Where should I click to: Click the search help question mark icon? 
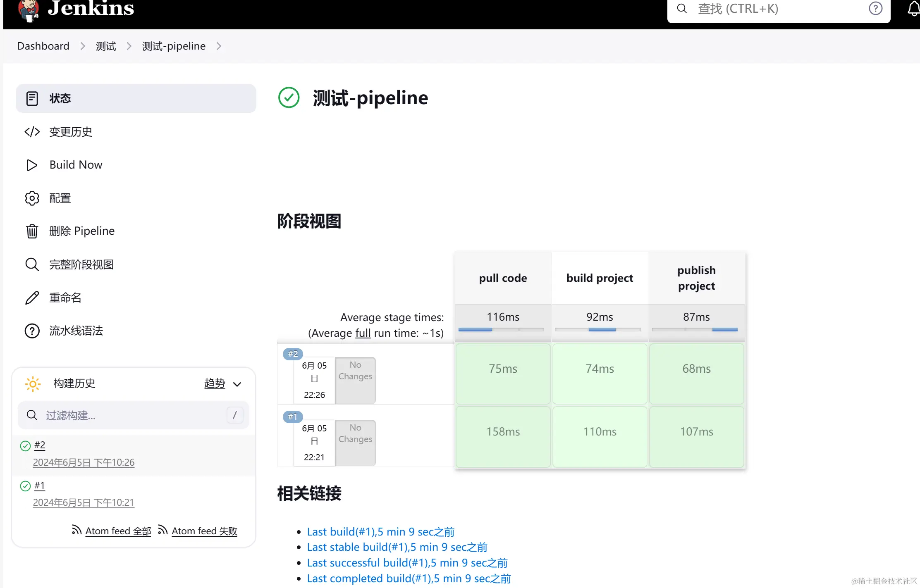[875, 9]
